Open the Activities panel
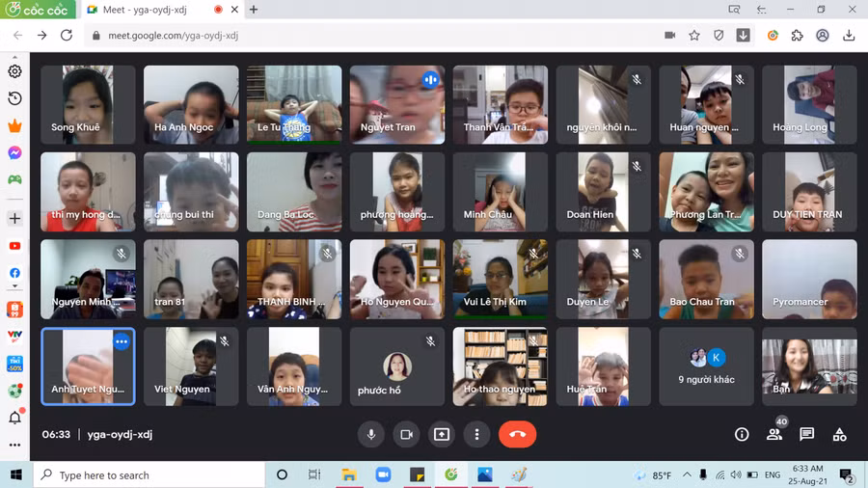 click(839, 434)
